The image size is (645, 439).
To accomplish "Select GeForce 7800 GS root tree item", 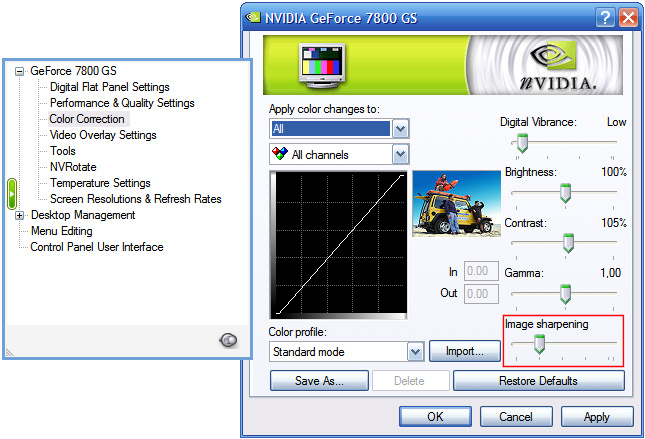I will pyautogui.click(x=73, y=71).
